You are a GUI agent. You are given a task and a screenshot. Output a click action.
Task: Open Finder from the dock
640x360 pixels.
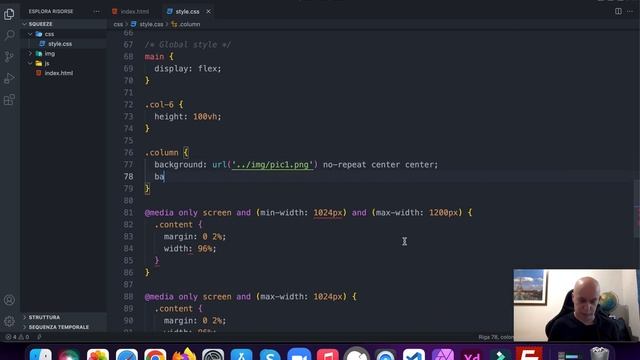[41, 354]
